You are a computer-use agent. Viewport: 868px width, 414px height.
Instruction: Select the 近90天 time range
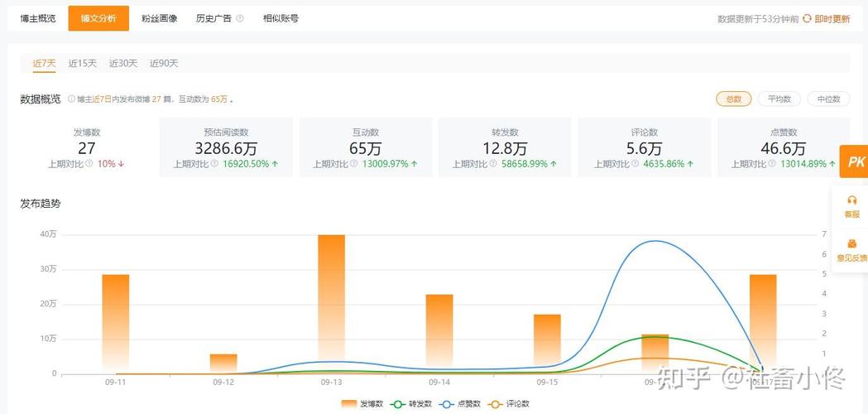coord(164,63)
